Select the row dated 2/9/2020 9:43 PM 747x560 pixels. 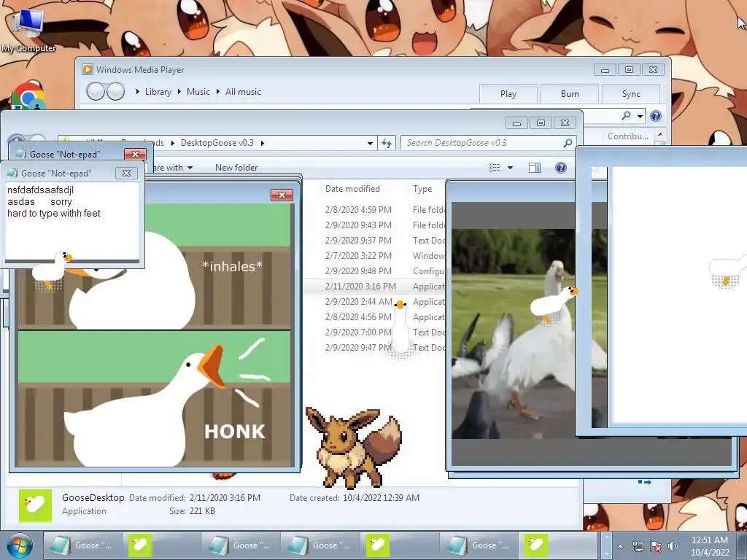[374, 225]
